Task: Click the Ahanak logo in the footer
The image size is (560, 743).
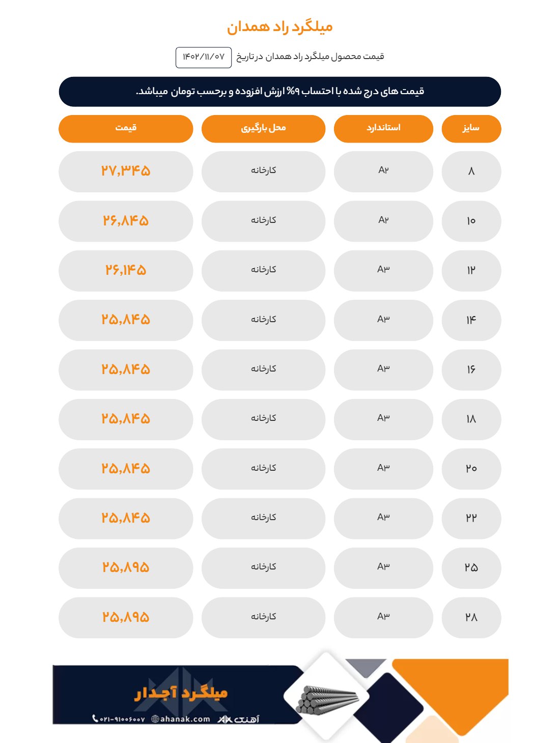Action: click(239, 719)
